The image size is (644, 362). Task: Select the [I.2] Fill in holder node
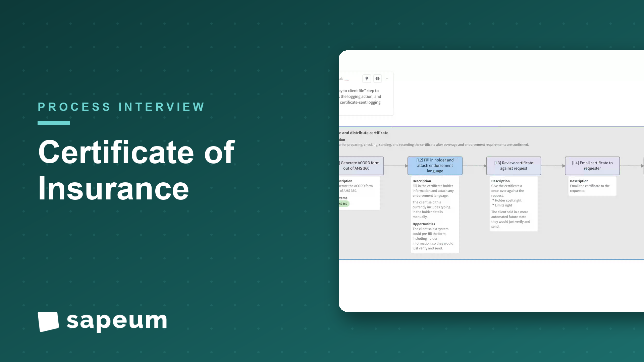point(435,166)
